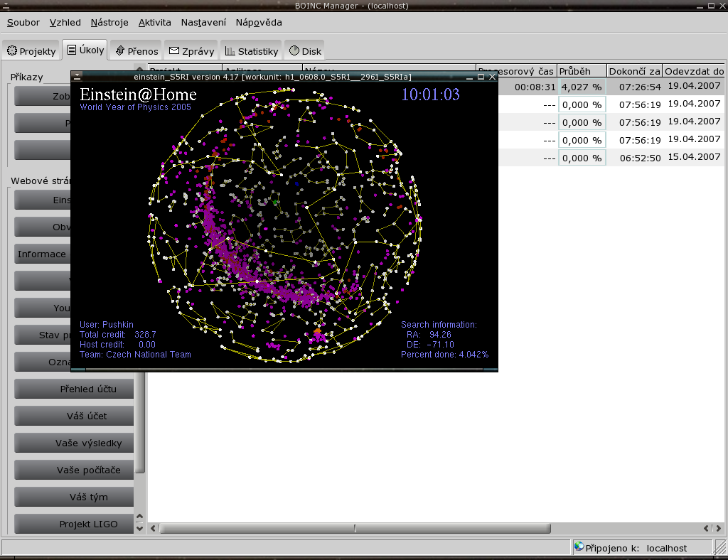Click the horizontal scrollbar thumb under the task list
Image resolution: width=728 pixels, height=560 pixels.
coord(355,528)
